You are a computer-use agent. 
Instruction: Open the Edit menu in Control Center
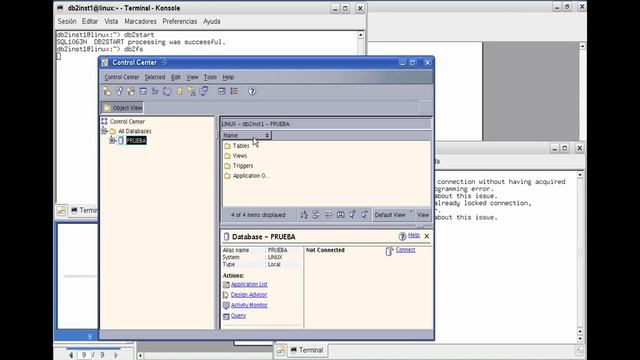[x=176, y=77]
